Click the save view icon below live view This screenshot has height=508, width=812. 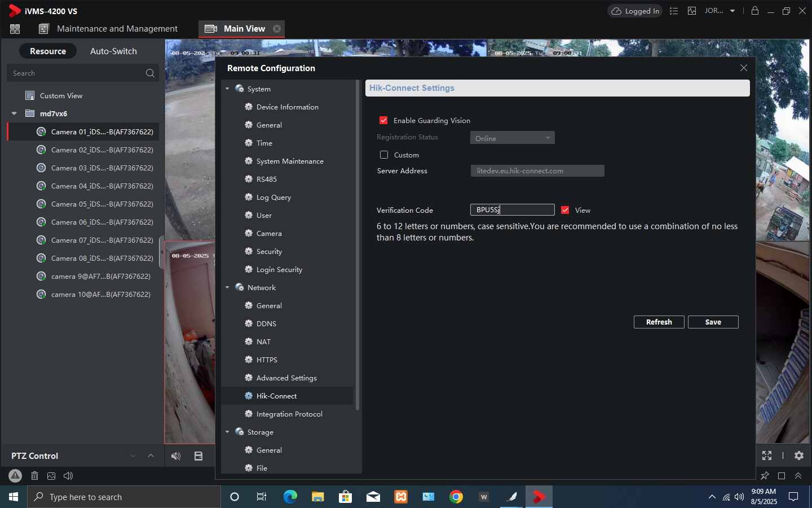pos(198,456)
